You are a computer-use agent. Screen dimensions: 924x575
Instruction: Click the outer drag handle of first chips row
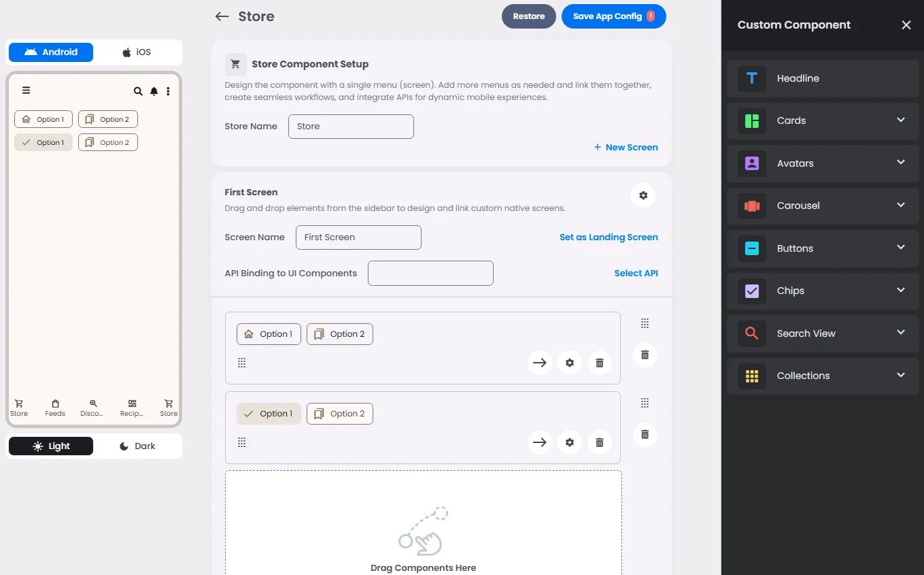pos(645,323)
